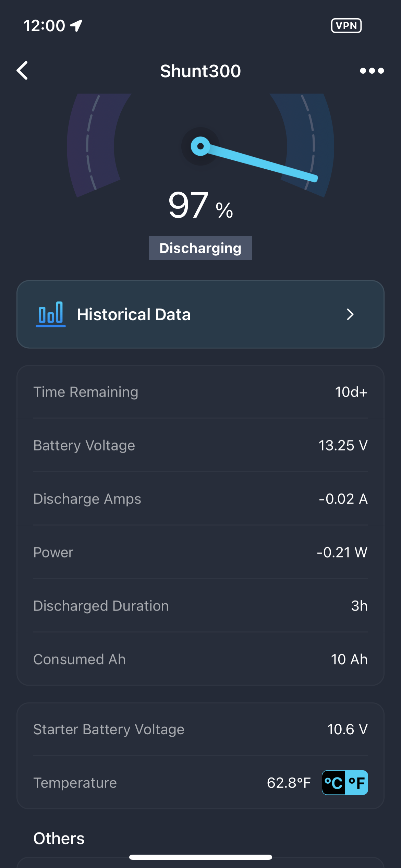Tap the VPN status indicator
Image resolution: width=401 pixels, height=868 pixels.
pyautogui.click(x=346, y=26)
